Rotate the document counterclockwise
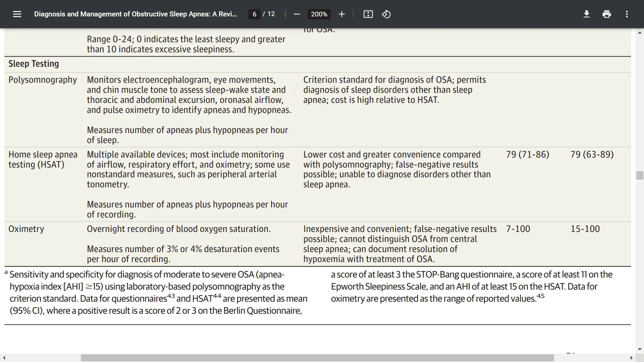644x362 pixels. pos(386,14)
